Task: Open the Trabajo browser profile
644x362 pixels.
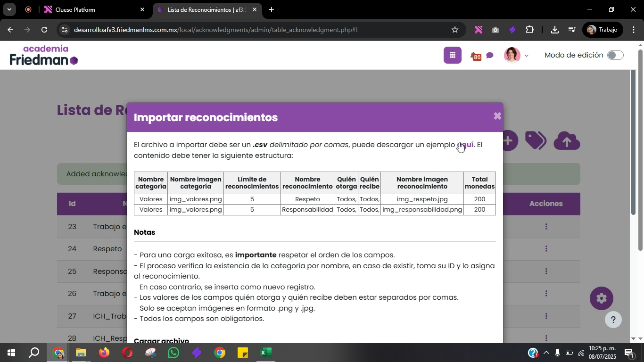Action: [x=602, y=30]
